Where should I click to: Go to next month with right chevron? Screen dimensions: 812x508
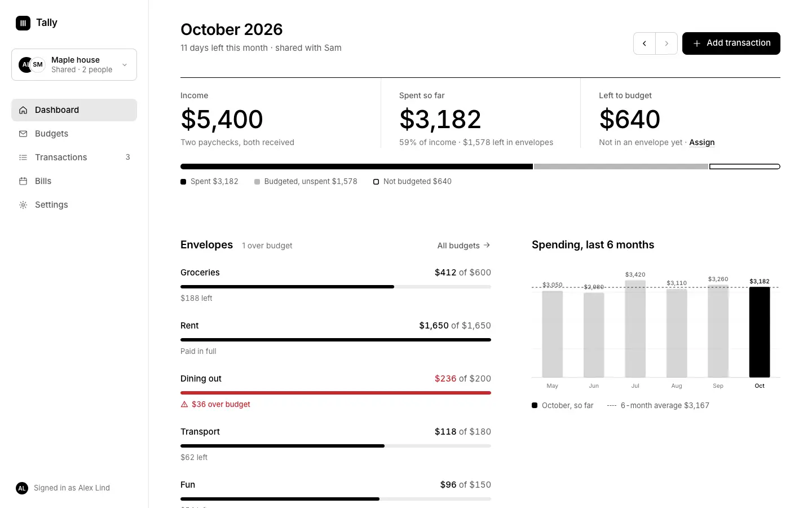click(667, 43)
